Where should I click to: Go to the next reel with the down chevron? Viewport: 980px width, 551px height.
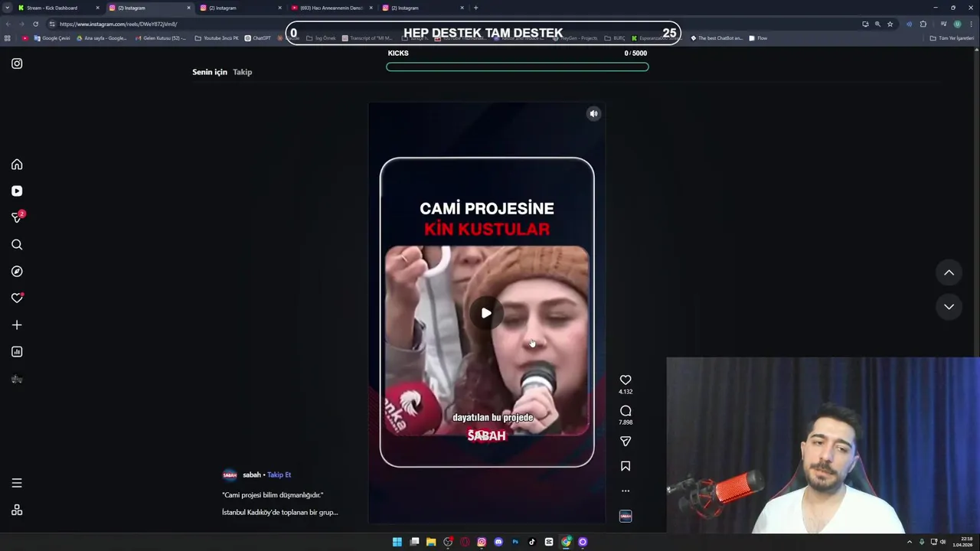pos(949,307)
